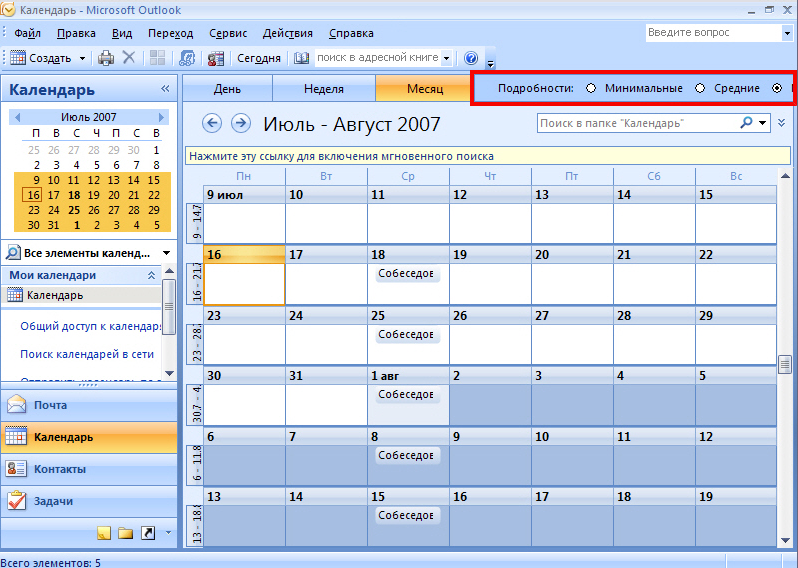Image resolution: width=798 pixels, height=568 pixels.
Task: Open the Почта navigation button
Action: point(89,406)
